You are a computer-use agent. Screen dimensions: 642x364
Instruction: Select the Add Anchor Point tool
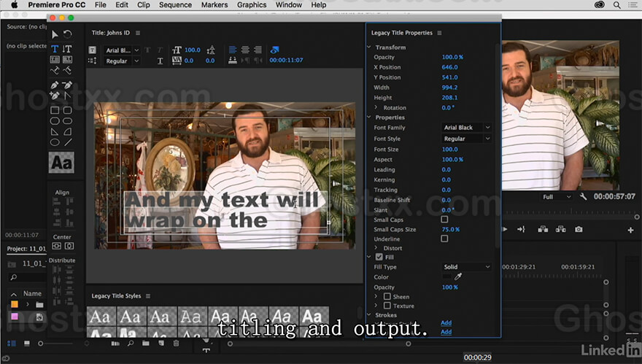(x=55, y=96)
